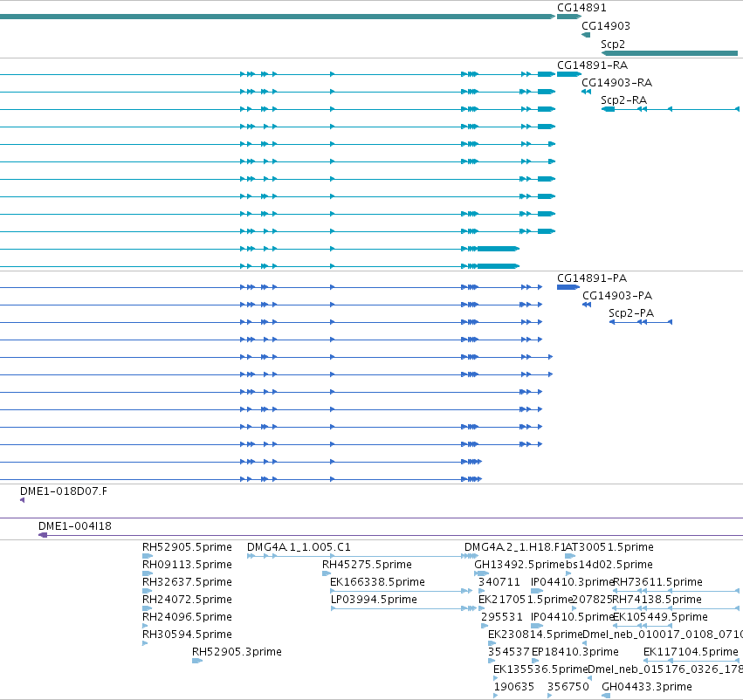Viewport: 743px width, 700px height.
Task: Select EST label RH52905.3prime
Action: (x=237, y=652)
